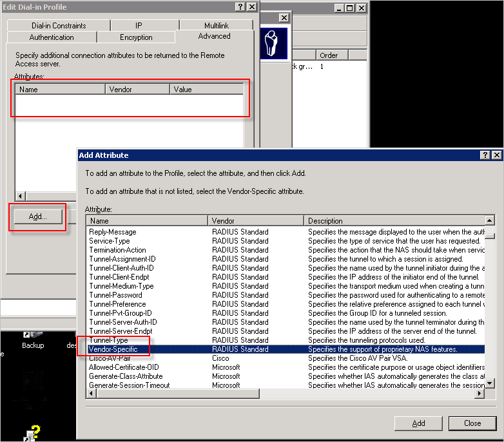Click left scroll arrow in Attributes list
504x442 pixels.
coord(19,196)
